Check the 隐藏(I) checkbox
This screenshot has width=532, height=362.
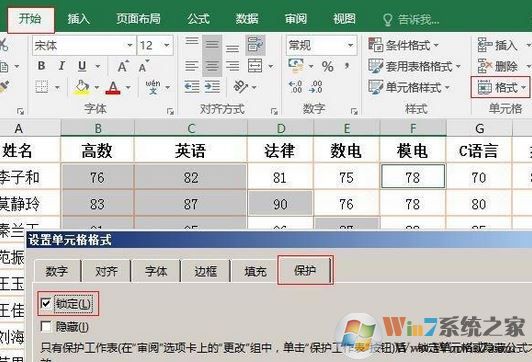(x=45, y=327)
